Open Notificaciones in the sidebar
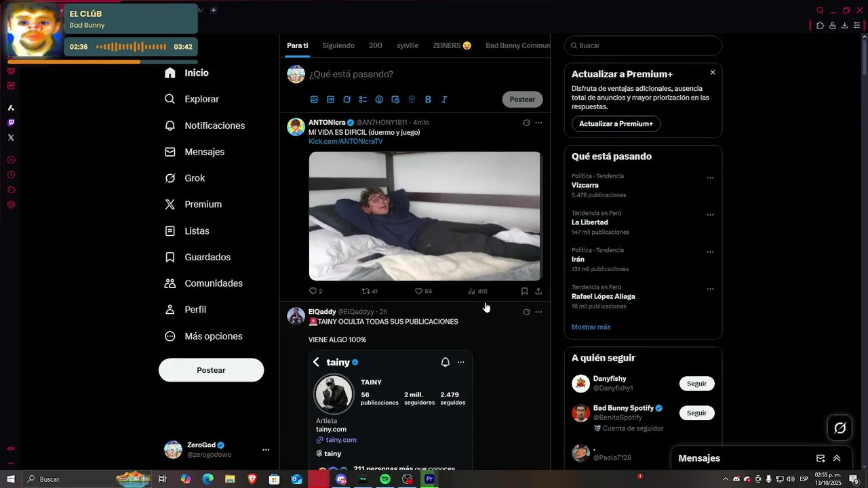Screen dimensions: 868x488 tap(205, 125)
